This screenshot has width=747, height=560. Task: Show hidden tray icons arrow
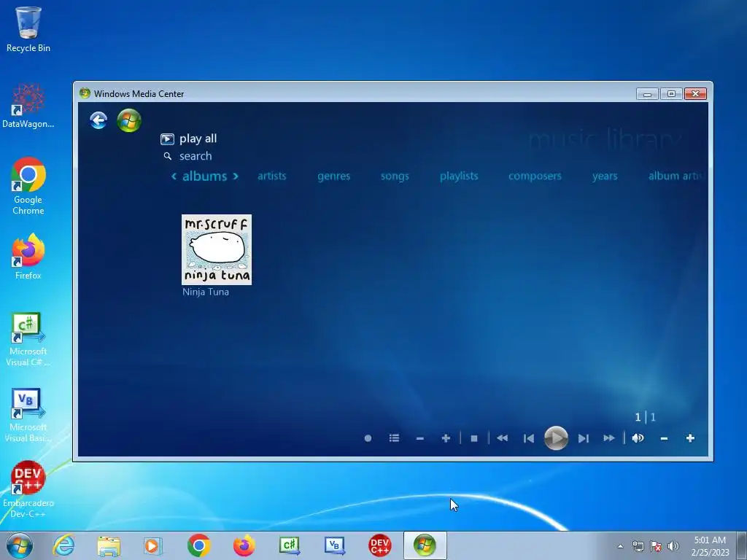[x=620, y=546]
